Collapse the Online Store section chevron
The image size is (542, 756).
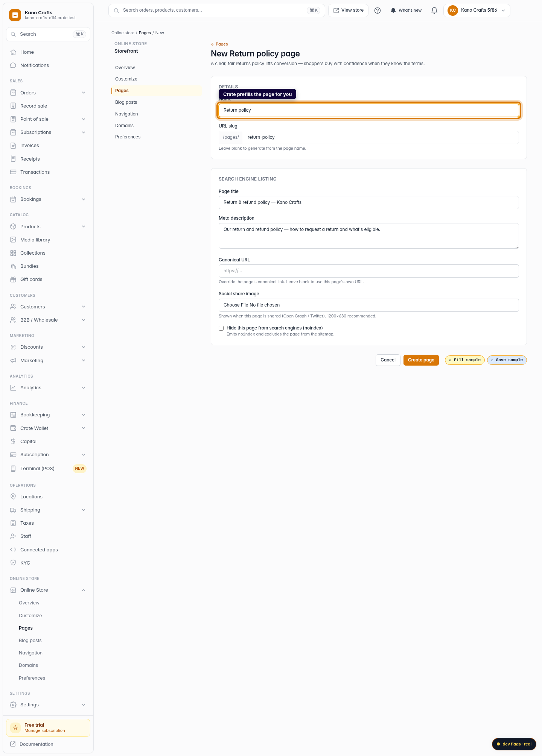pyautogui.click(x=84, y=590)
